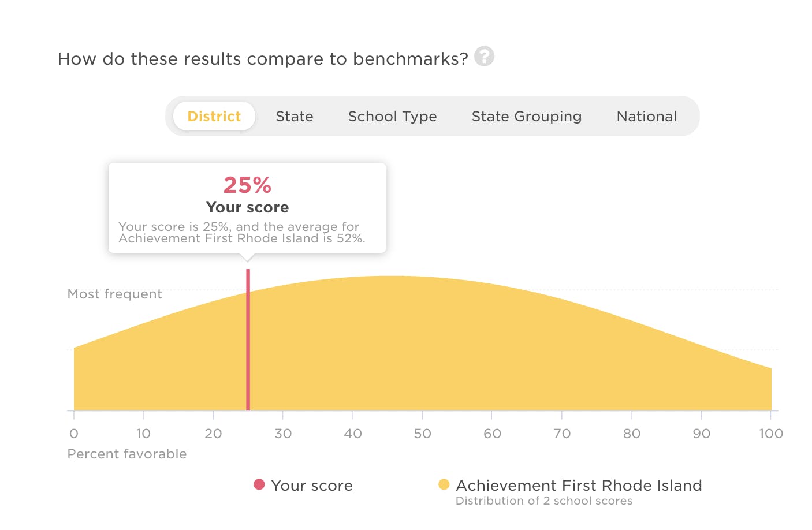Click the 25% heading in the tooltip

click(x=247, y=185)
